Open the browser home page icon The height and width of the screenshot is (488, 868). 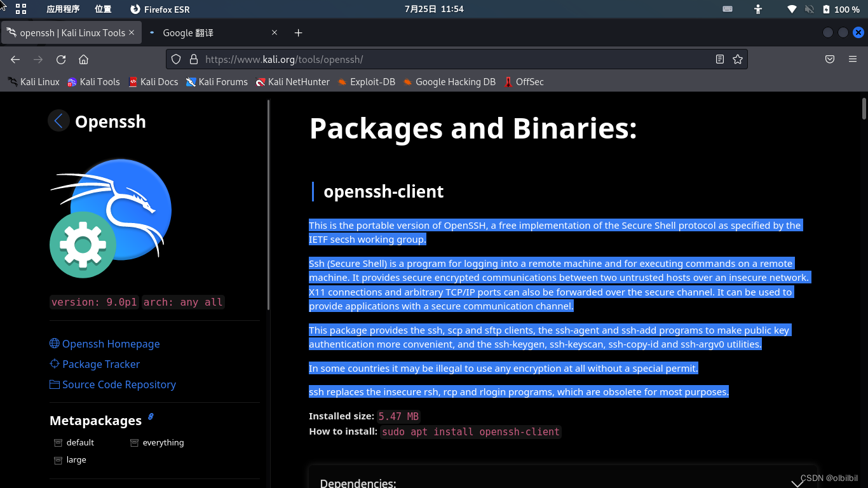click(x=83, y=59)
